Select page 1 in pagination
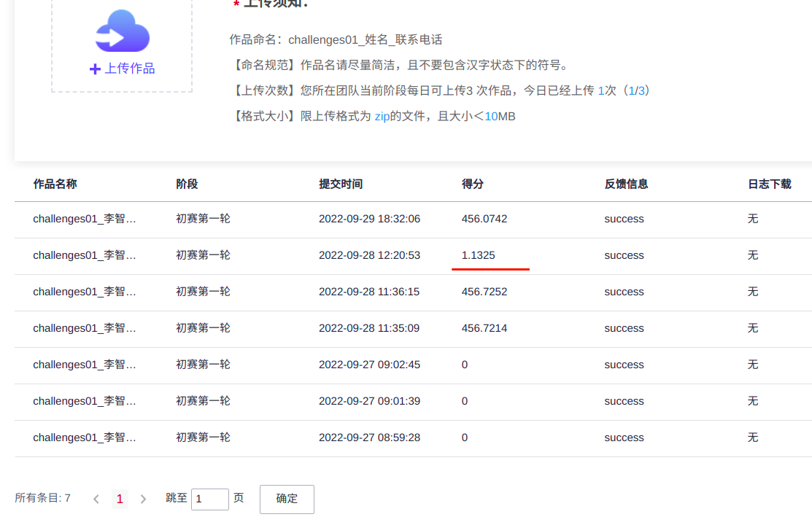 tap(120, 499)
